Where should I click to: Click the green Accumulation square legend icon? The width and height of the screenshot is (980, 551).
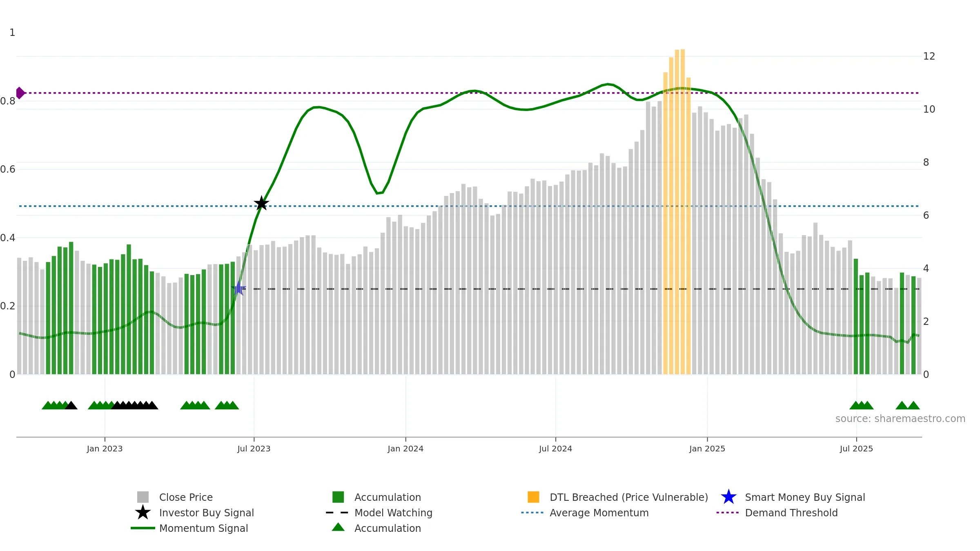click(338, 497)
